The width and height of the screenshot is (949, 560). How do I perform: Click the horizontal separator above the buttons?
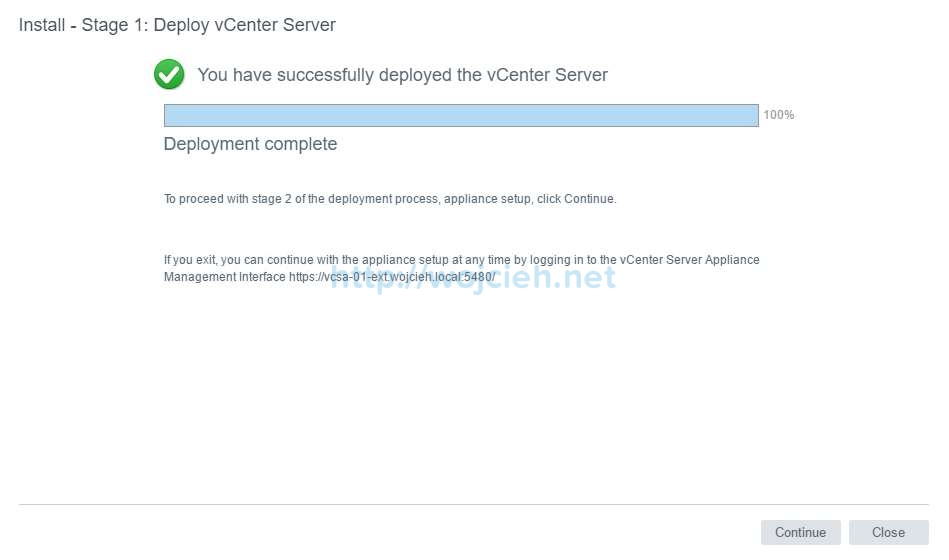474,505
